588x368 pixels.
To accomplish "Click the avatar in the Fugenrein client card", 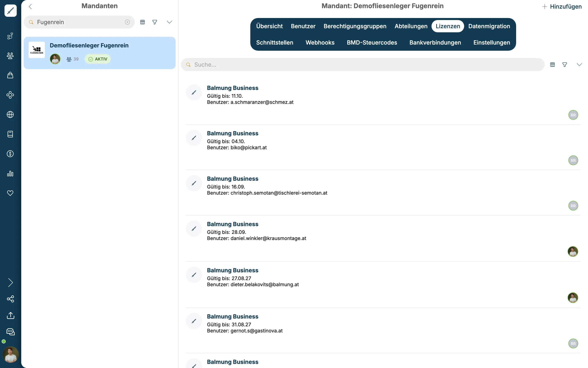I will (55, 59).
